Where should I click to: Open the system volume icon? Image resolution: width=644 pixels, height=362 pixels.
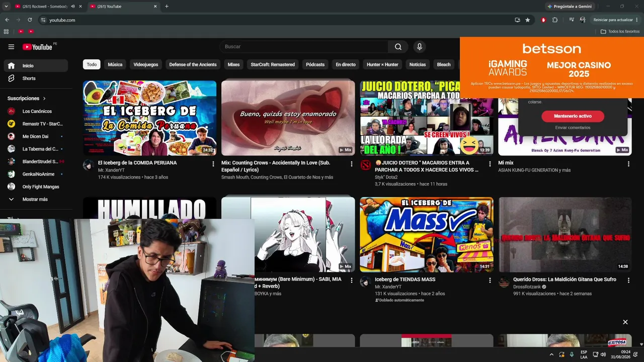click(x=603, y=354)
